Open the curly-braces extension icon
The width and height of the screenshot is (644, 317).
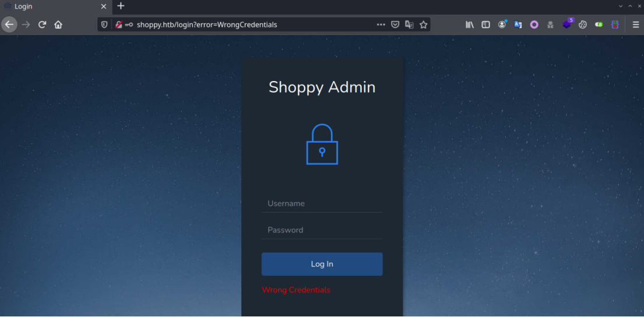615,24
